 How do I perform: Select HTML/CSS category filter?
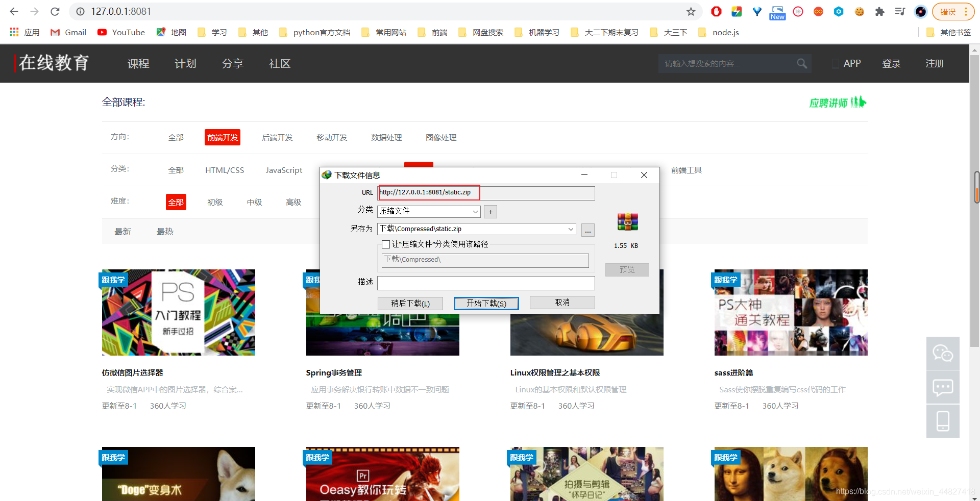[x=225, y=170]
